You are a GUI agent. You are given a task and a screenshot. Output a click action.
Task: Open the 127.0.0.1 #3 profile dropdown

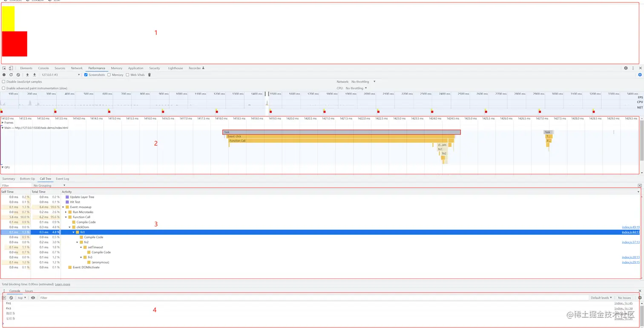tap(60, 75)
